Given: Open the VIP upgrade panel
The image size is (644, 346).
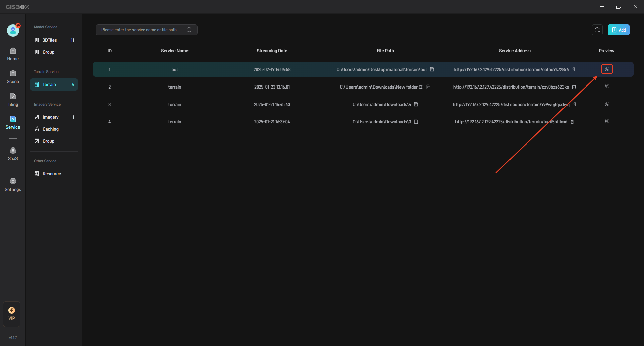Looking at the screenshot, I should [12, 313].
